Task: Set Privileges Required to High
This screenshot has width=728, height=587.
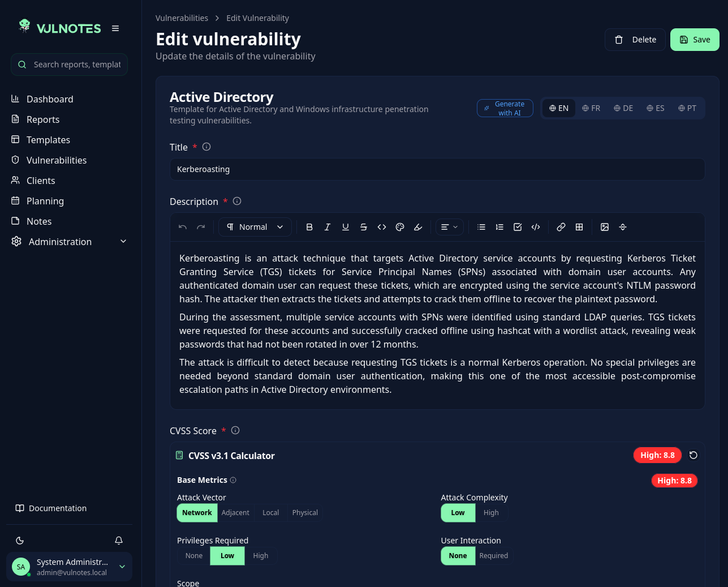Action: pyautogui.click(x=261, y=556)
